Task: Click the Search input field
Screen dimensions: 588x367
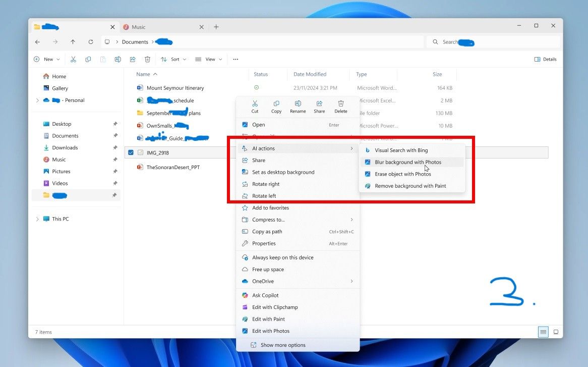Action: click(492, 42)
